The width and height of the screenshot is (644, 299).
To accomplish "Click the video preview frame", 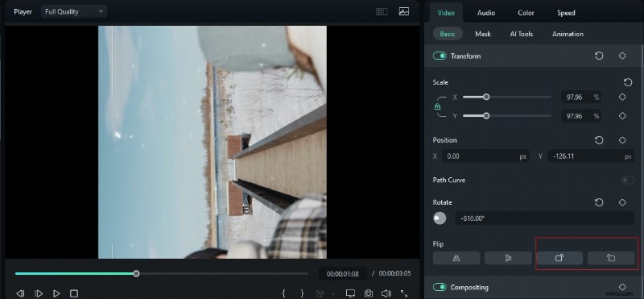I will [213, 143].
